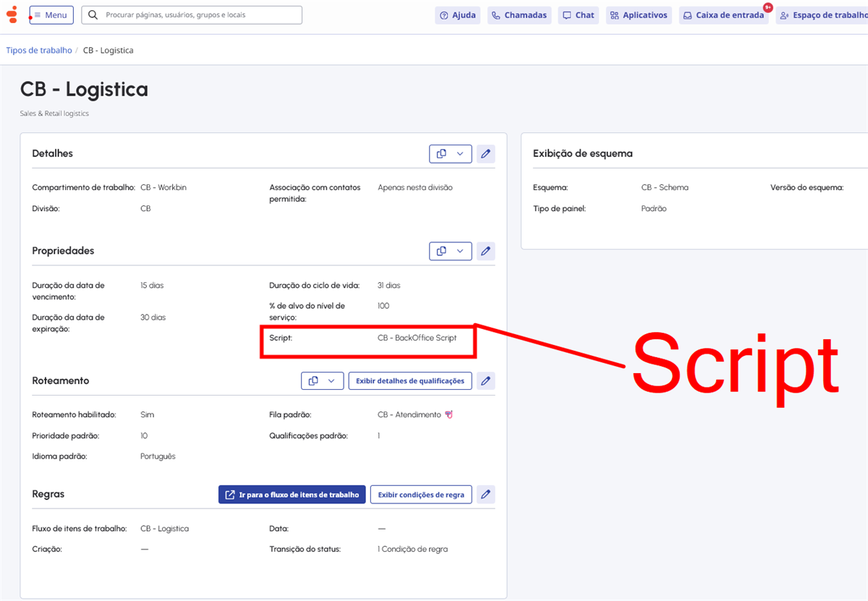Open Ajuda help panel
Screen dimensions: 868x601
point(458,15)
